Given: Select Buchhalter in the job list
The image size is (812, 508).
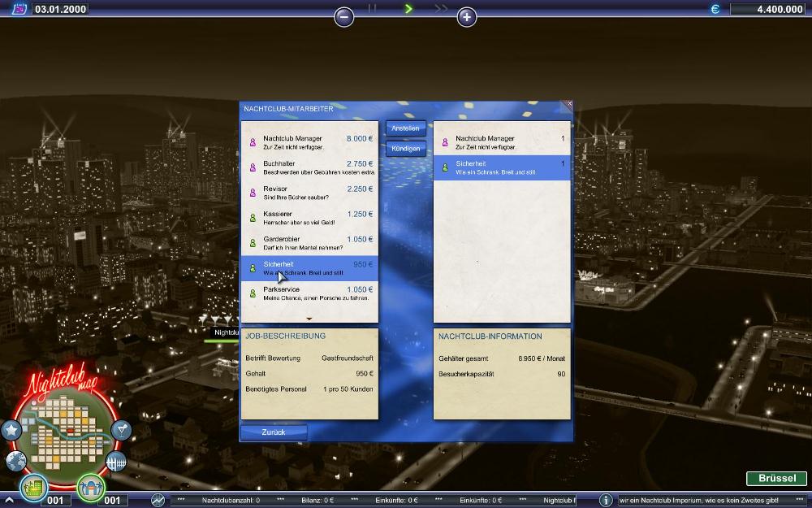Looking at the screenshot, I should tap(309, 167).
